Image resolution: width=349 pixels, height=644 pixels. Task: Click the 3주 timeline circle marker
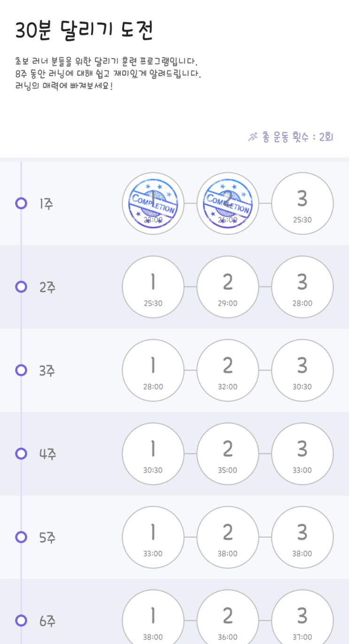[x=21, y=370]
